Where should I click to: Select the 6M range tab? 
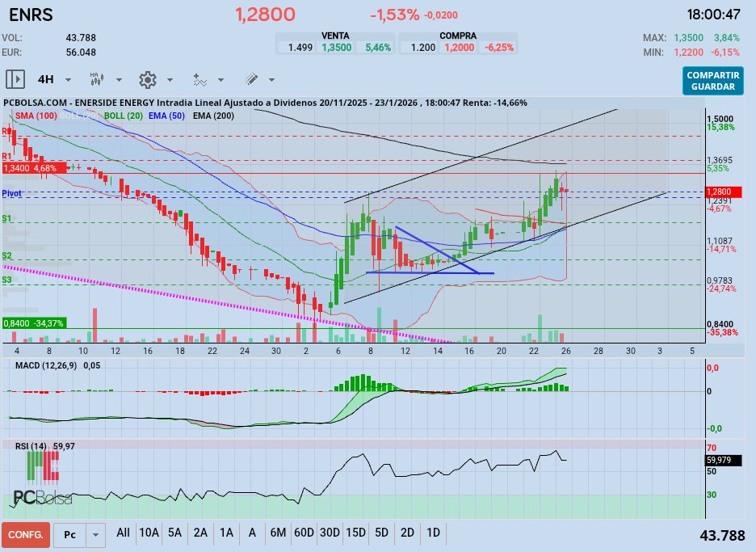(279, 533)
